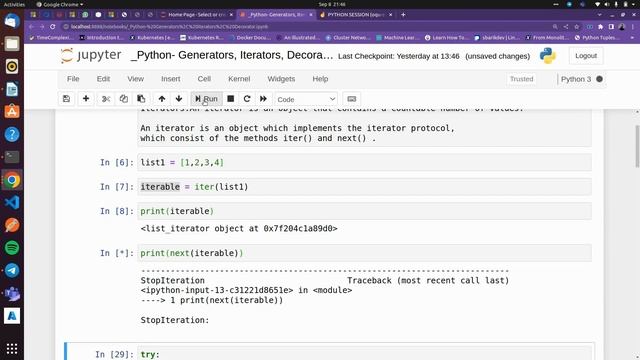The image size is (640, 360).
Task: Open Chrome extensions puzzle icon
Action: pos(600,27)
